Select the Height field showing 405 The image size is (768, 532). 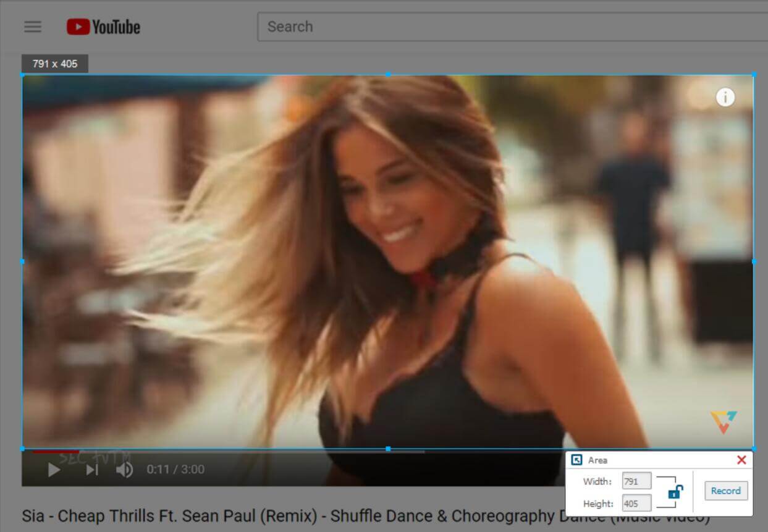pyautogui.click(x=636, y=503)
